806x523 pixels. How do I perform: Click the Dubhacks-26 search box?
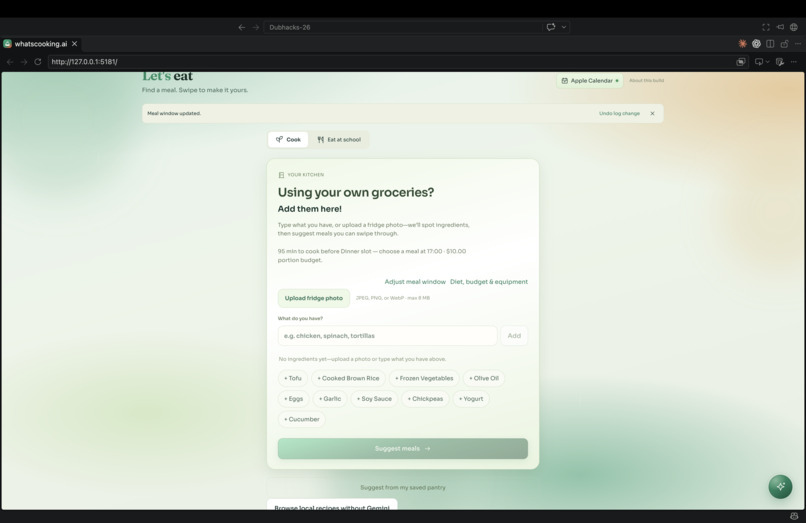[x=402, y=27]
